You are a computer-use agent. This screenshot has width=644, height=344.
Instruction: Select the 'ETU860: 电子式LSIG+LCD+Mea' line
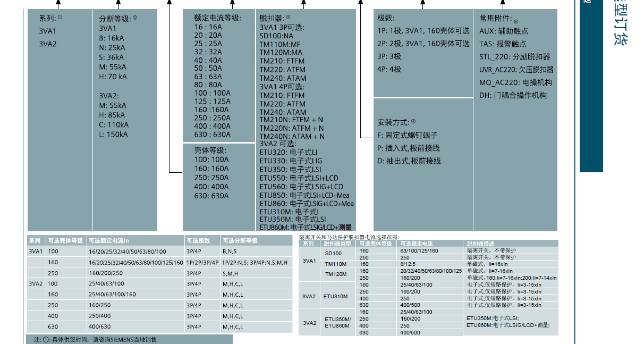point(307,204)
